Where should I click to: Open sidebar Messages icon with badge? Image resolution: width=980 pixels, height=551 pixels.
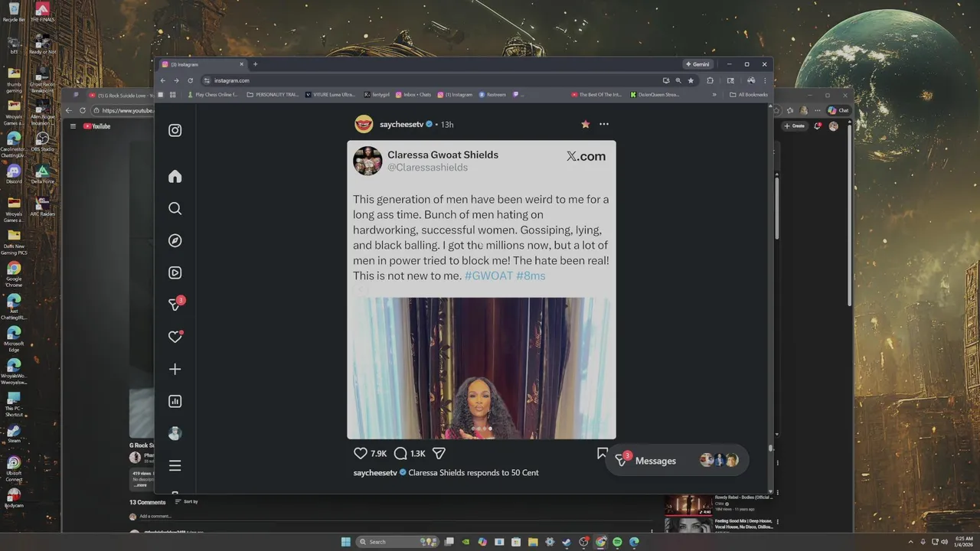pos(175,304)
